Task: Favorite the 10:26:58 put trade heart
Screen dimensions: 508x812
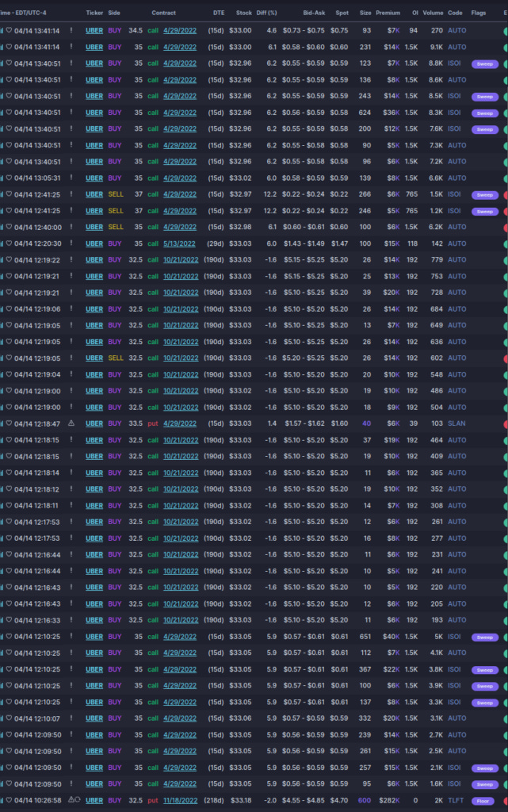Action: click(x=9, y=800)
